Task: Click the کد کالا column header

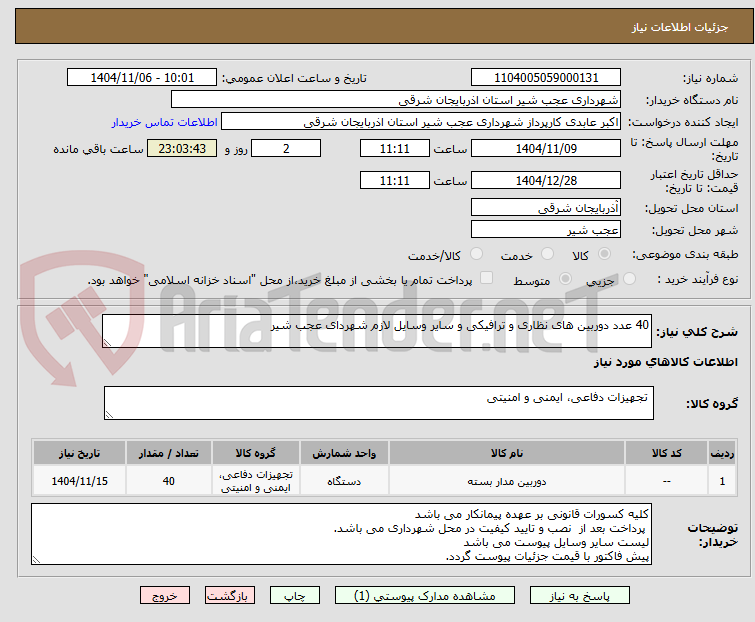Action: coord(666,453)
